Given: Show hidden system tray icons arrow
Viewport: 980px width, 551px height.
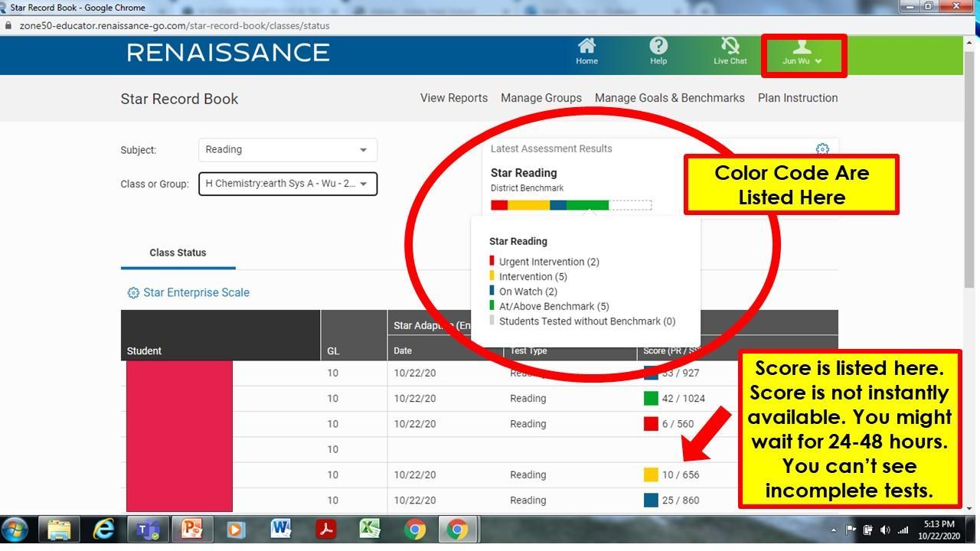Looking at the screenshot, I should click(834, 530).
